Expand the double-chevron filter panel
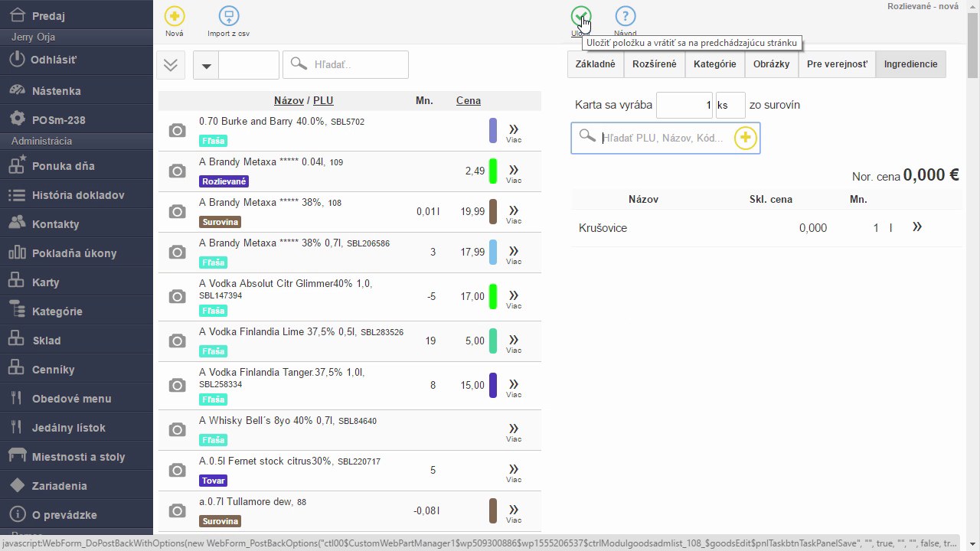980x551 pixels. pos(171,65)
